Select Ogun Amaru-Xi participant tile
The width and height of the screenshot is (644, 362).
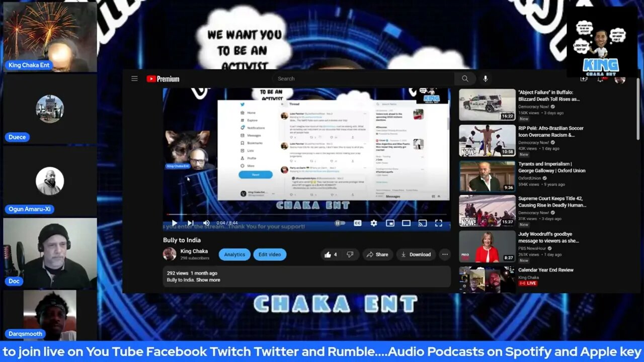click(x=49, y=181)
